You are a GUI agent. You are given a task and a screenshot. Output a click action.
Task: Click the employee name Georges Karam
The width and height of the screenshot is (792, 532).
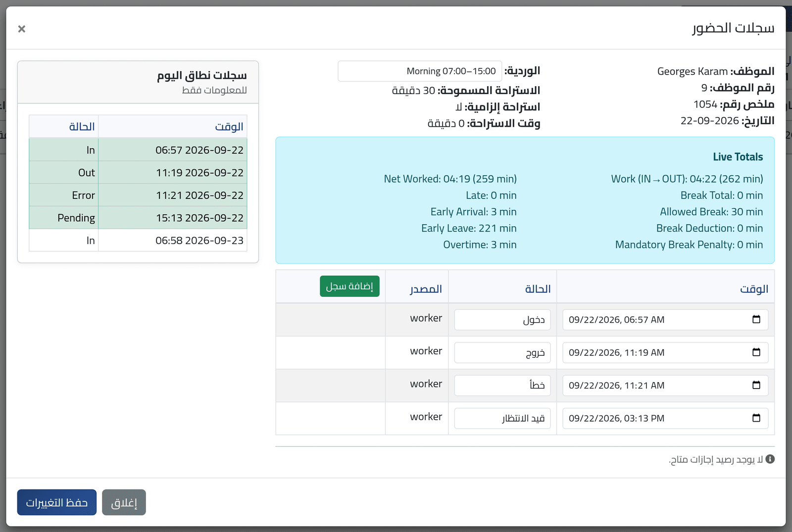pos(693,71)
